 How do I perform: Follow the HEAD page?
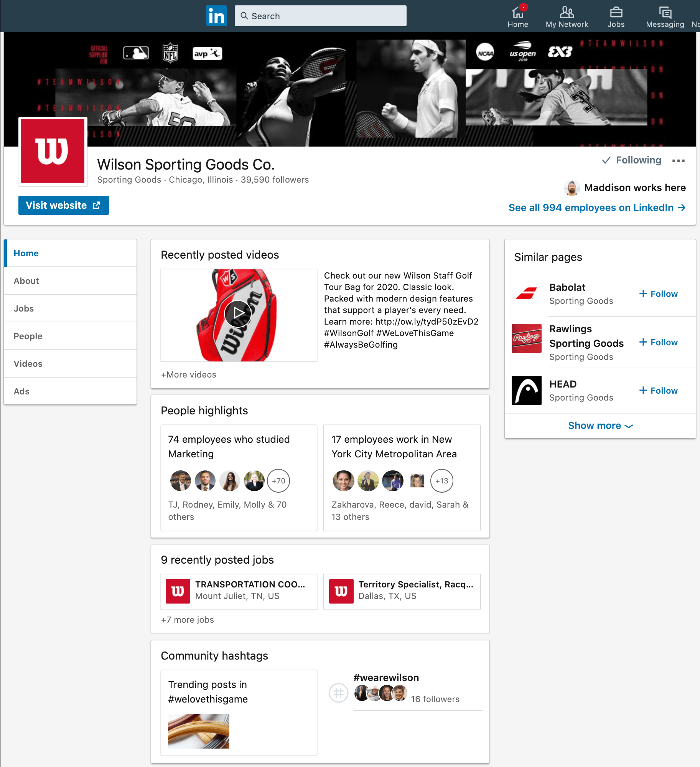(x=658, y=390)
